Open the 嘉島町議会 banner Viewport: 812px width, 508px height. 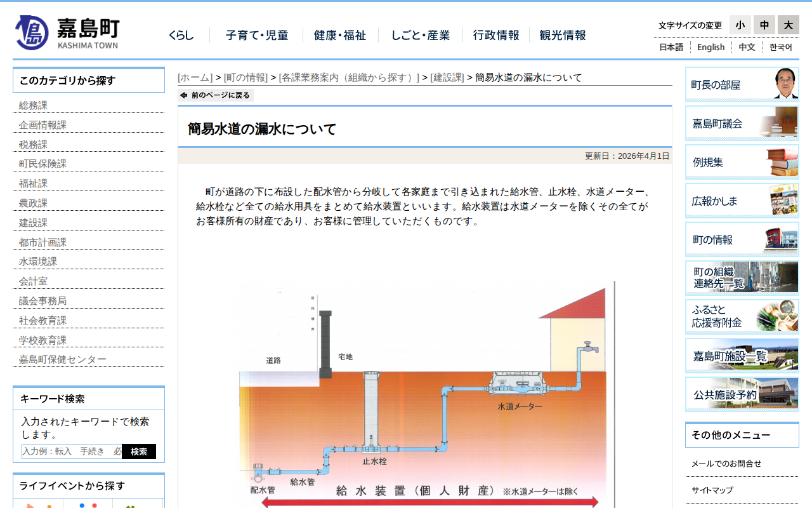coord(741,123)
